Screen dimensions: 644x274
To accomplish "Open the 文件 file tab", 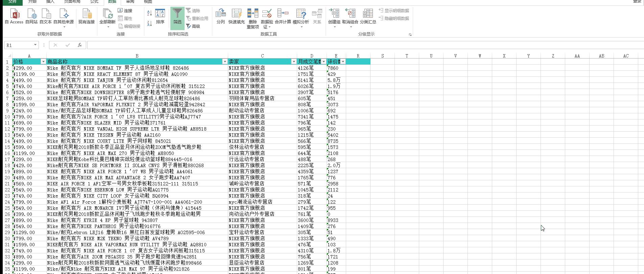I will 13,2.
